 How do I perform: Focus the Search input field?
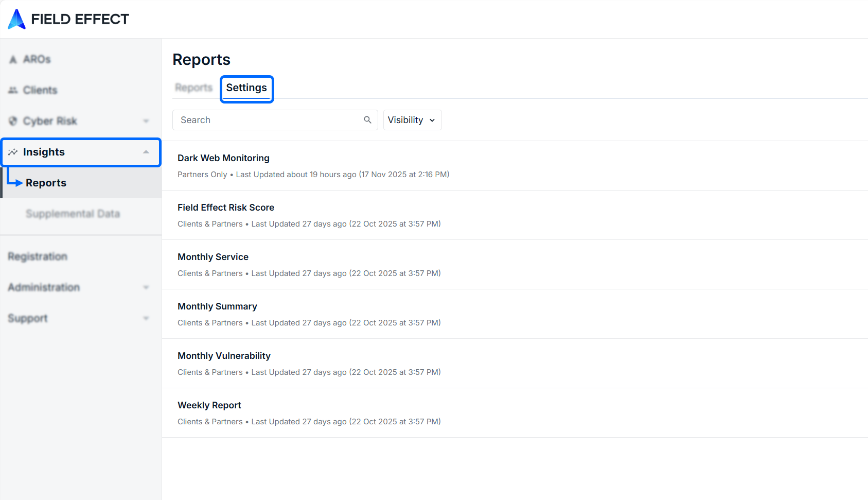point(275,120)
